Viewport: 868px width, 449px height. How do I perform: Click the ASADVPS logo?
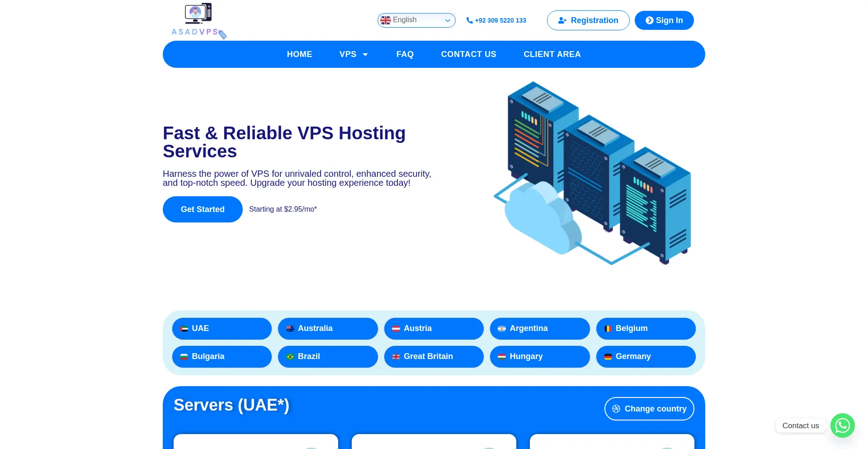tap(198, 20)
